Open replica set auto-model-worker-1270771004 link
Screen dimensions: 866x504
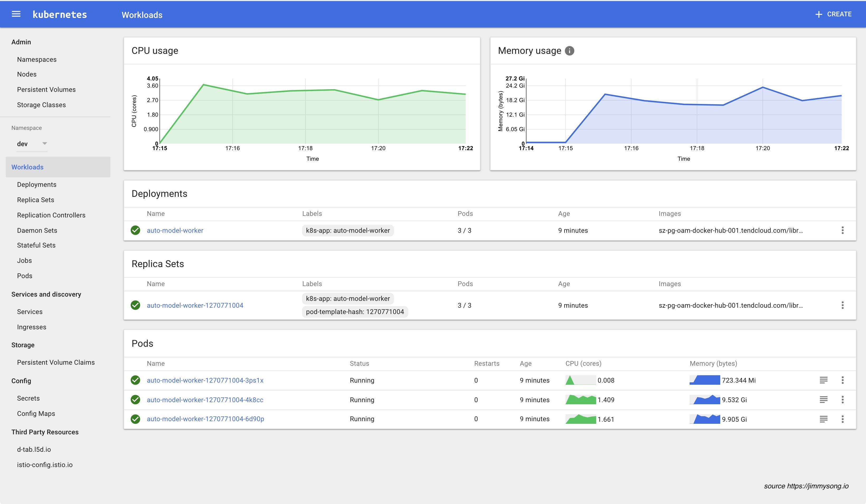[195, 305]
